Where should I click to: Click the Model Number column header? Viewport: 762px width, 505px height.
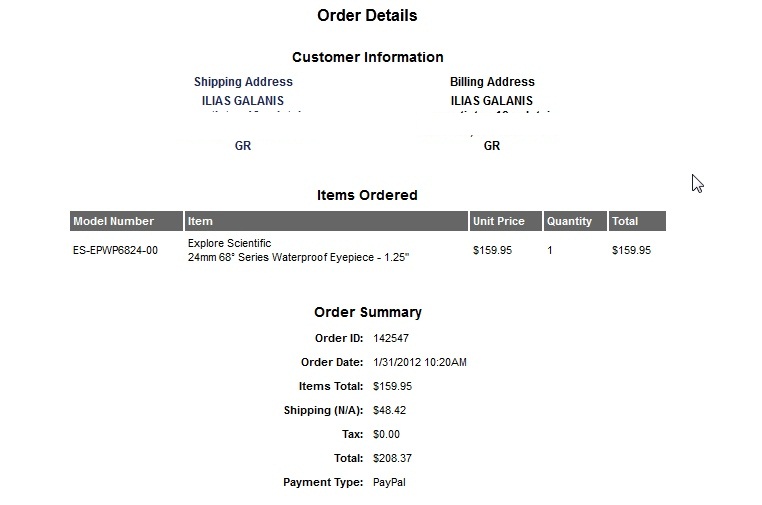pos(126,221)
